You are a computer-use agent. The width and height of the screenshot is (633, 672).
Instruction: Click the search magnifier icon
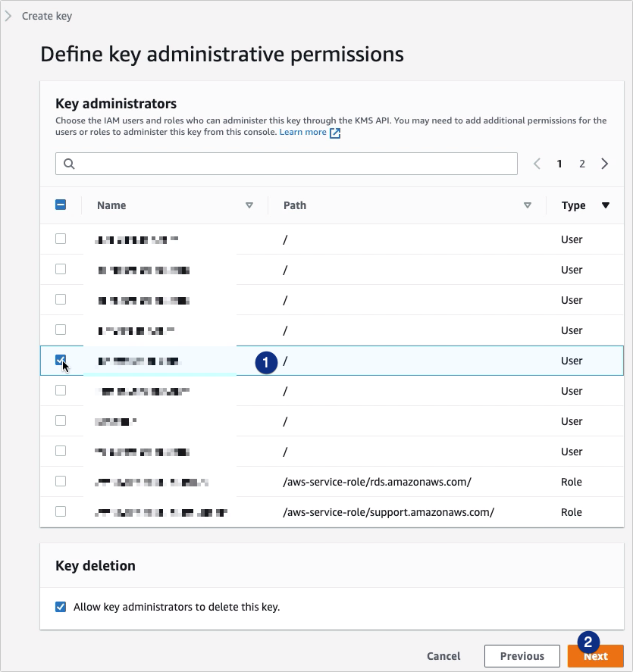click(68, 164)
